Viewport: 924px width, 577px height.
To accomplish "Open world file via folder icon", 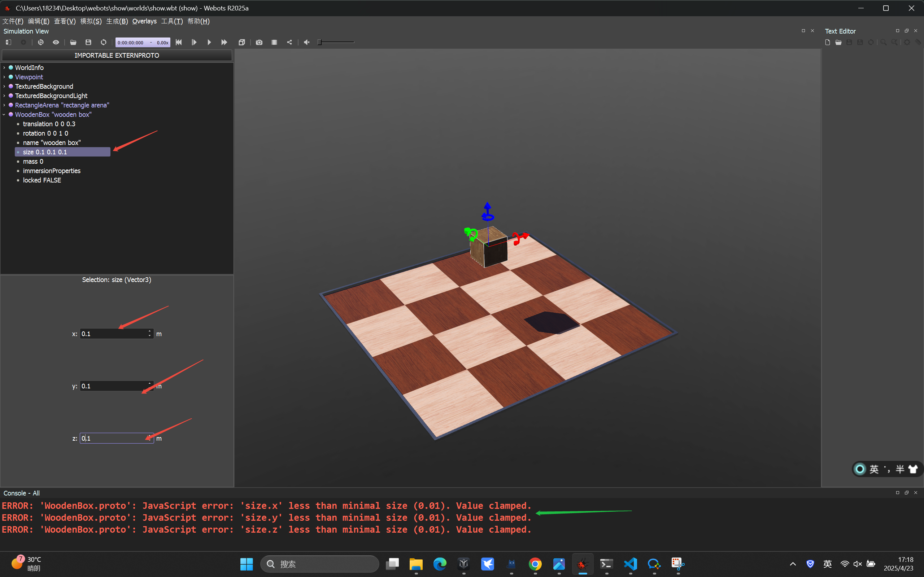I will [x=73, y=42].
